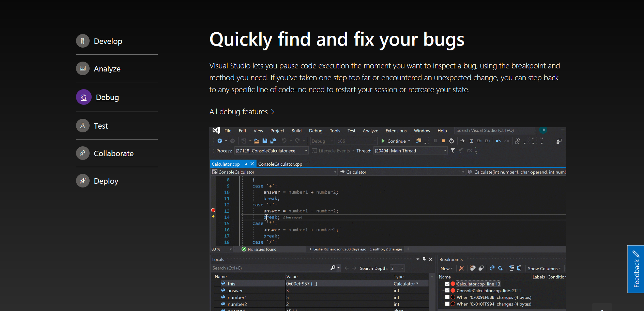
Task: Open the All debug features link
Action: [x=239, y=111]
